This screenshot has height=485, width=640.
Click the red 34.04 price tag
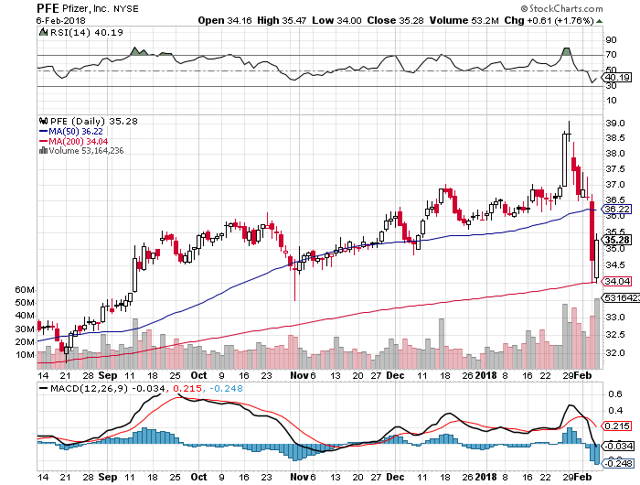(x=618, y=281)
